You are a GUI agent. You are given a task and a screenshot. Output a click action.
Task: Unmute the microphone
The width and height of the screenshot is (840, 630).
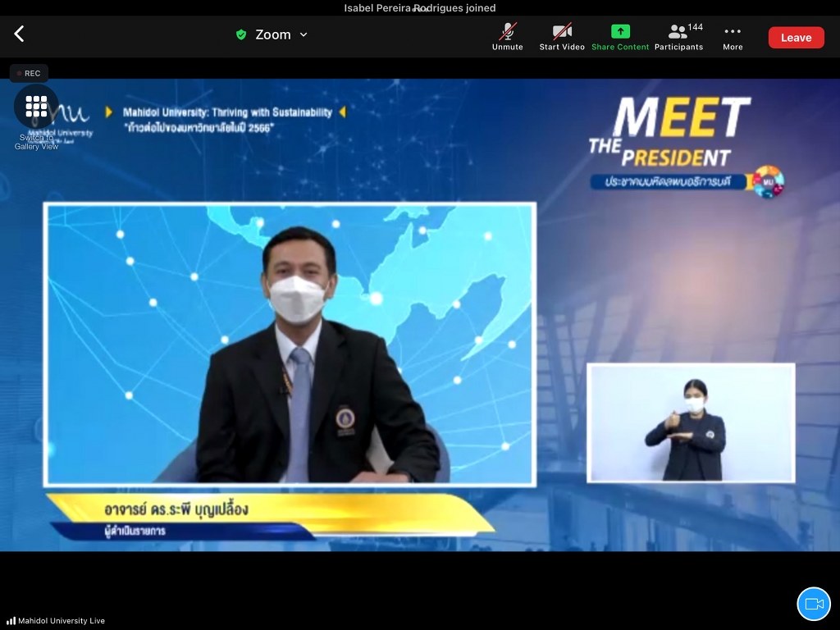(508, 37)
